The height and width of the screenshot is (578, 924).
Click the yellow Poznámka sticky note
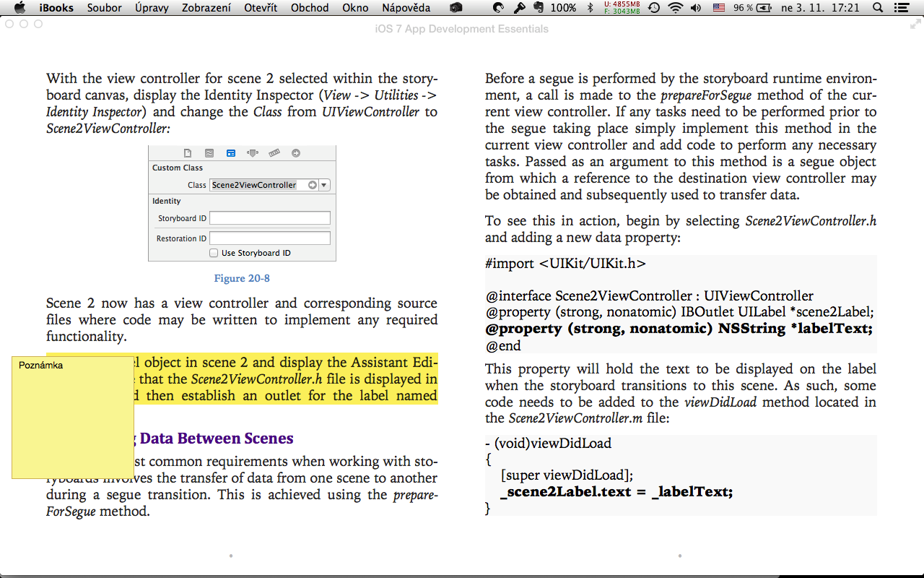click(73, 417)
